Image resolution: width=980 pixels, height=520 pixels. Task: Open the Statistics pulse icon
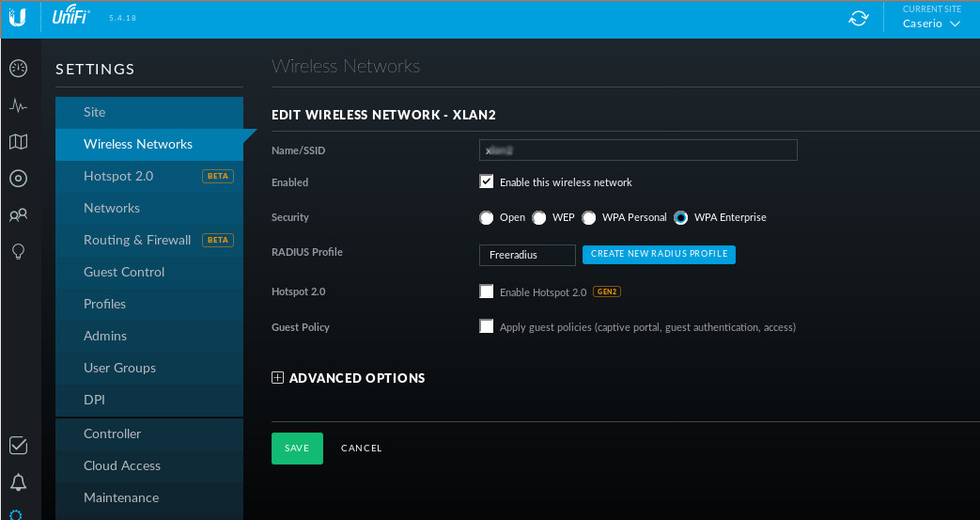point(18,105)
